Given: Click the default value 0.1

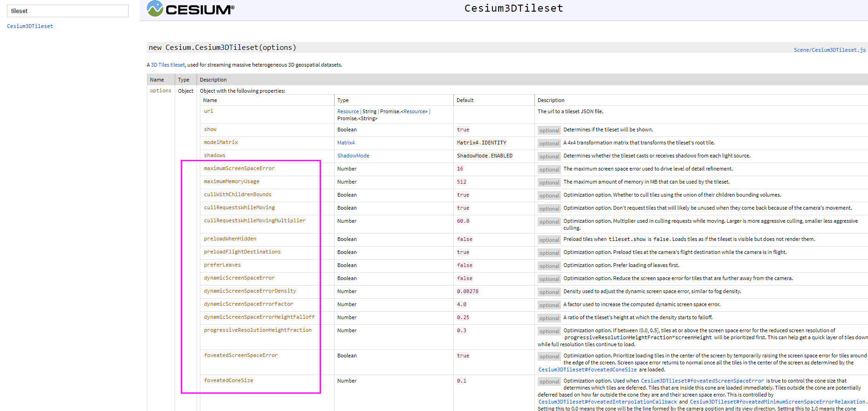Looking at the screenshot, I should 461,381.
